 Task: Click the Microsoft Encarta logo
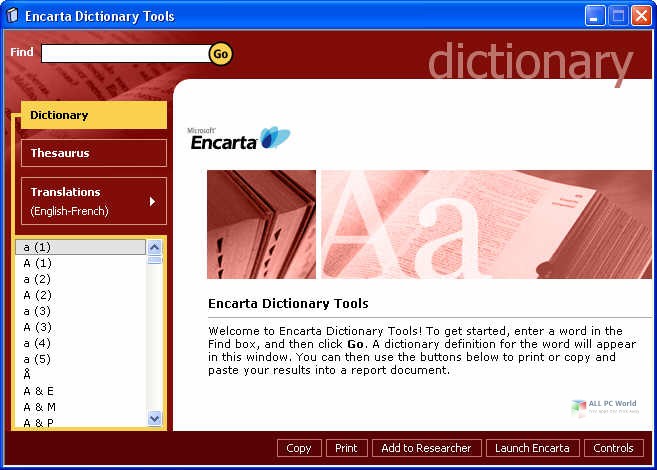[238, 138]
